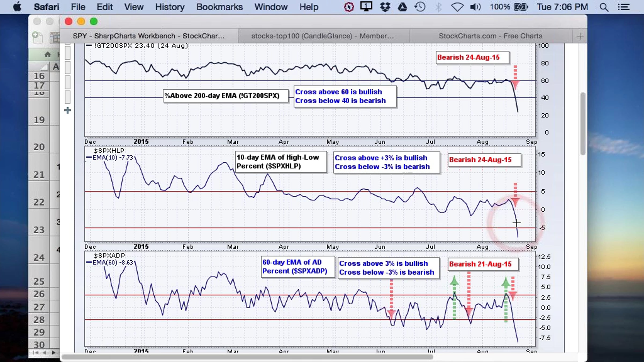Switch to StockCharts.com Free Charts tab
644x362 pixels.
click(x=491, y=36)
